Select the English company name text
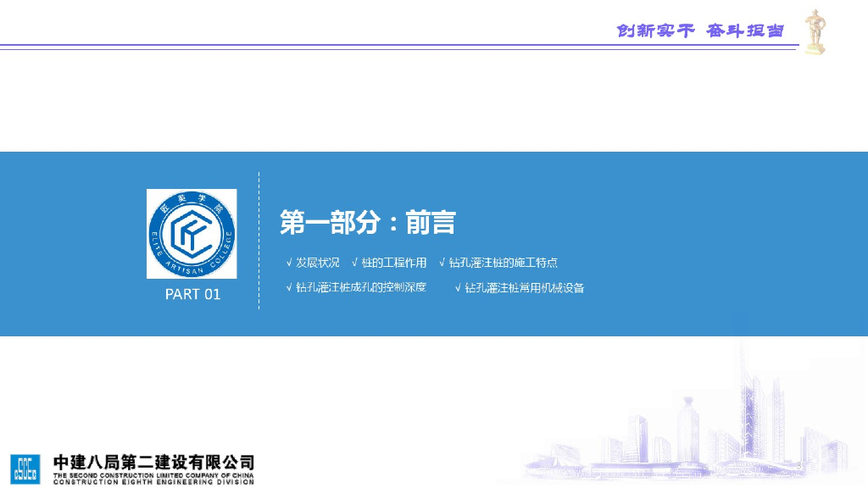This screenshot has height=488, width=868. (x=153, y=479)
